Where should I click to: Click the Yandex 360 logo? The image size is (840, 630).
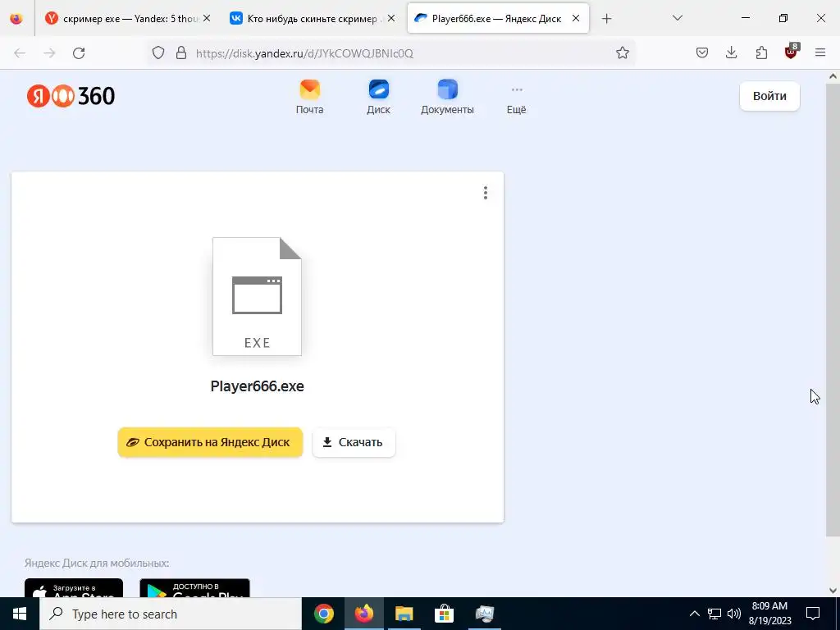[x=71, y=97]
